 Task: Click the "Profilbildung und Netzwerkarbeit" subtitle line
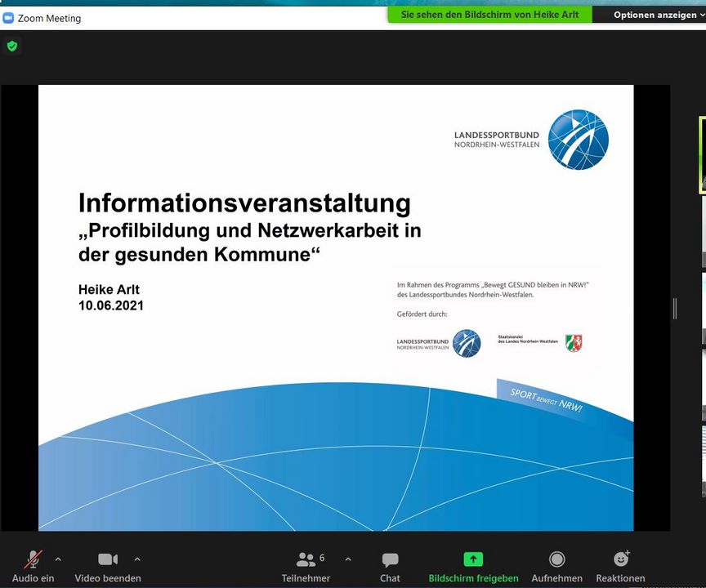coord(250,231)
